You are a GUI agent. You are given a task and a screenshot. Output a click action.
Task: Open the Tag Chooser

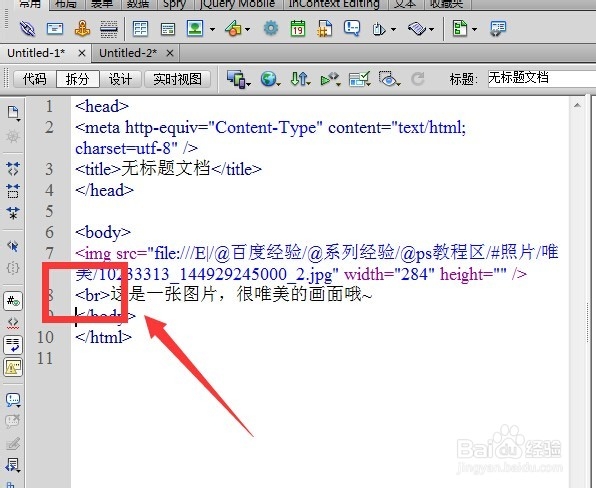498,29
